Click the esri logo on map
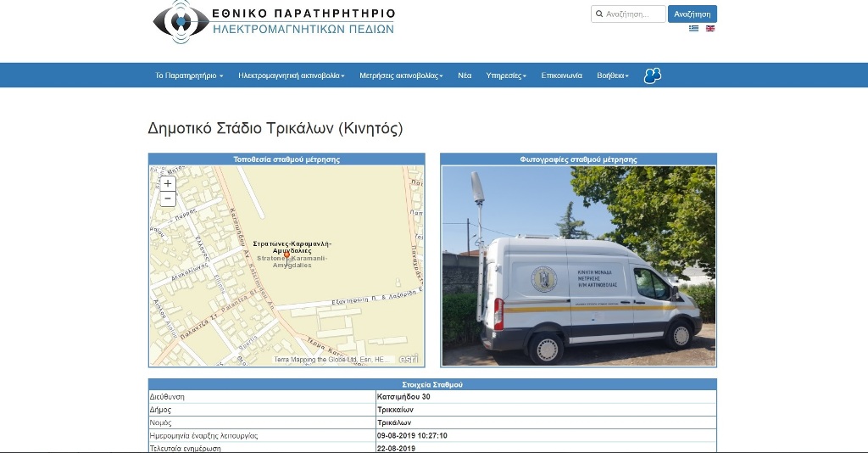 [409, 359]
